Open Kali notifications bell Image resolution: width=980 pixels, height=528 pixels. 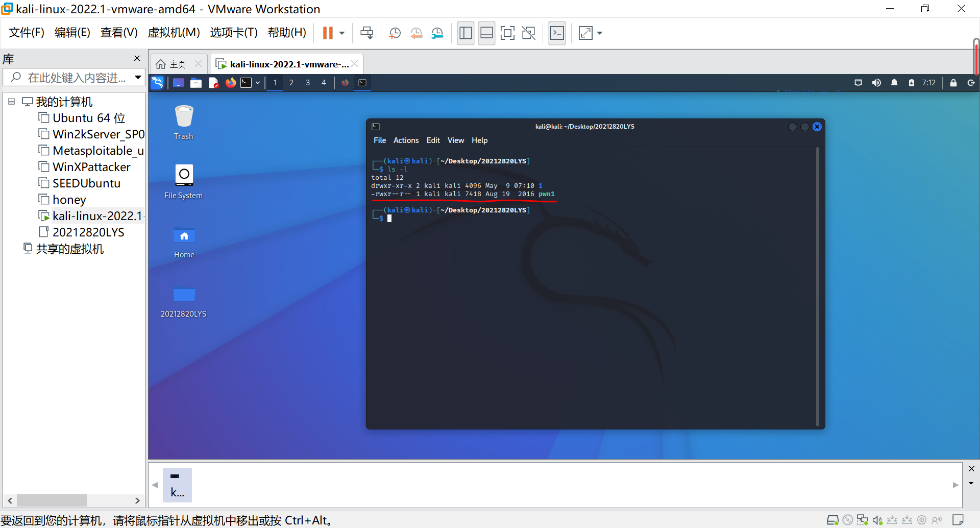click(894, 83)
